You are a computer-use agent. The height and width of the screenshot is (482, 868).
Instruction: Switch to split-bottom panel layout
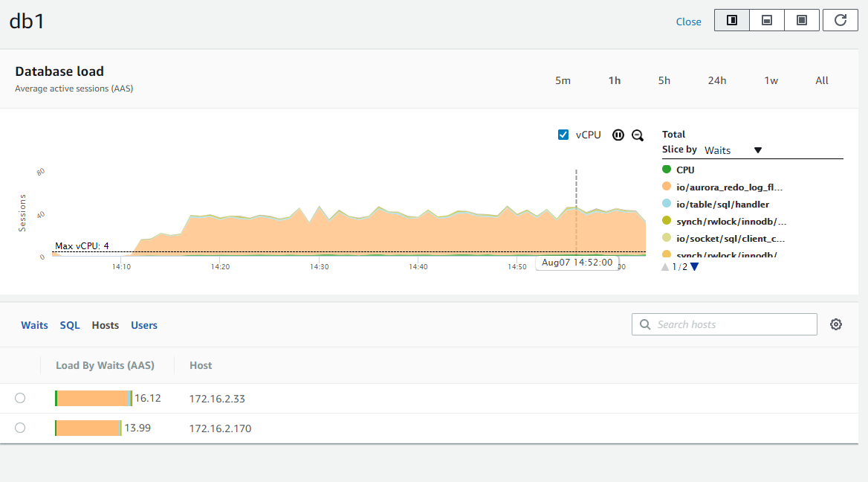[x=767, y=21]
